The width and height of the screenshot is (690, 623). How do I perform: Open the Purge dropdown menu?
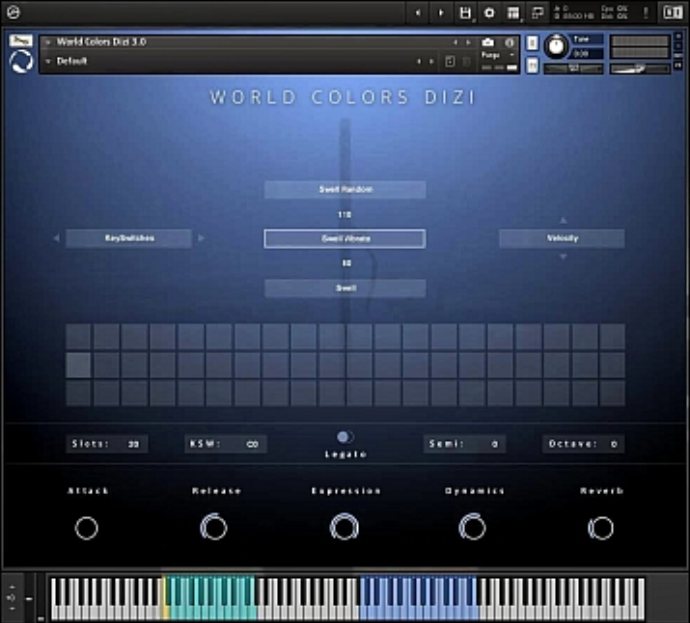[x=498, y=55]
